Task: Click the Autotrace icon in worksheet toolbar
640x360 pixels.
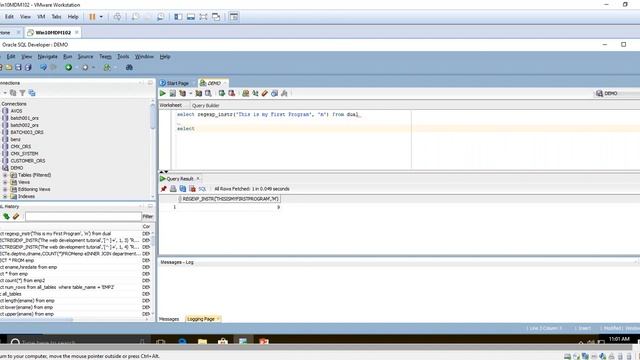Action: point(198,93)
